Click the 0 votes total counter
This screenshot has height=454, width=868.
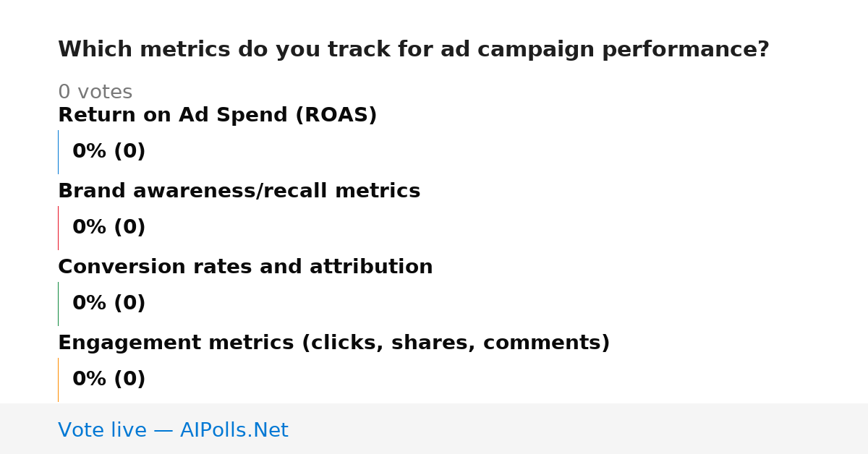point(95,93)
